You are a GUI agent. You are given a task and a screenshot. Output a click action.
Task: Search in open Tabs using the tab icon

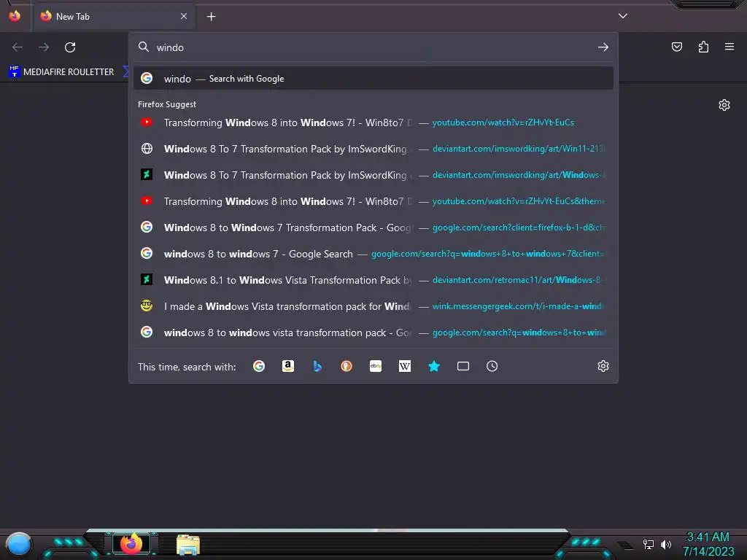click(463, 366)
